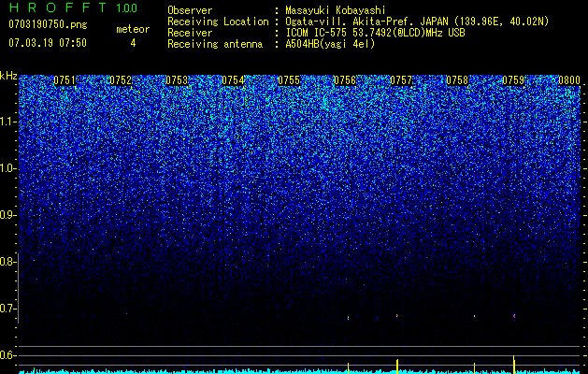Click the HROFFT program title
The height and width of the screenshot is (374, 588).
coord(57,7)
